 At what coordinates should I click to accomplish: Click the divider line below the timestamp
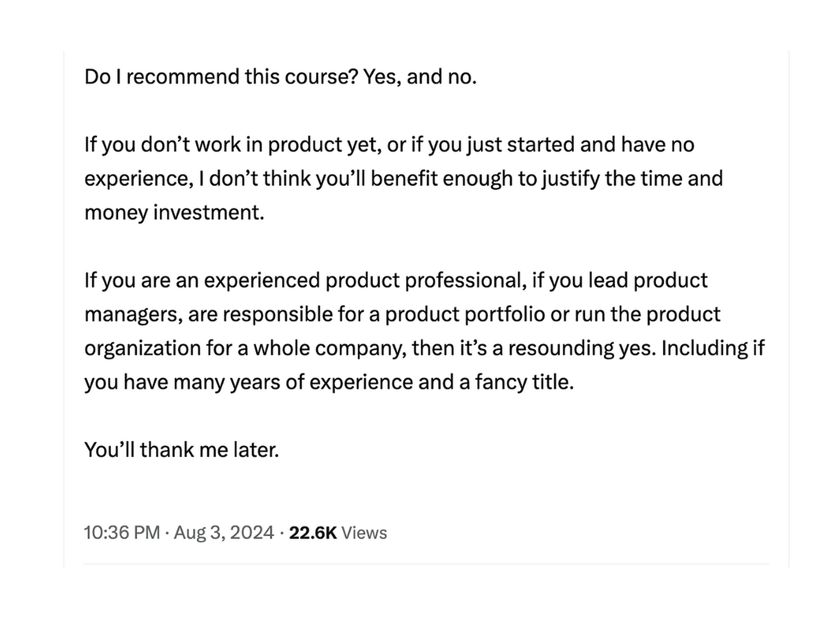[x=426, y=564]
